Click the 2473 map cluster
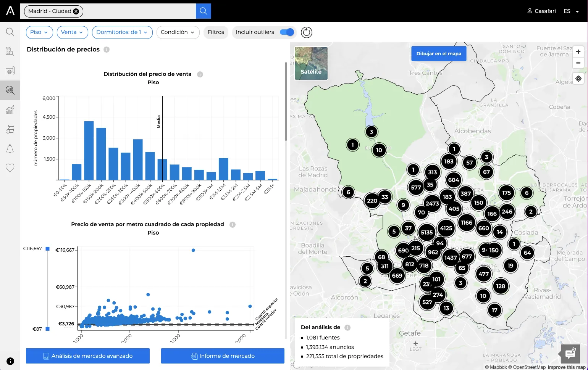Screen dimensions: 588x370 (432, 204)
